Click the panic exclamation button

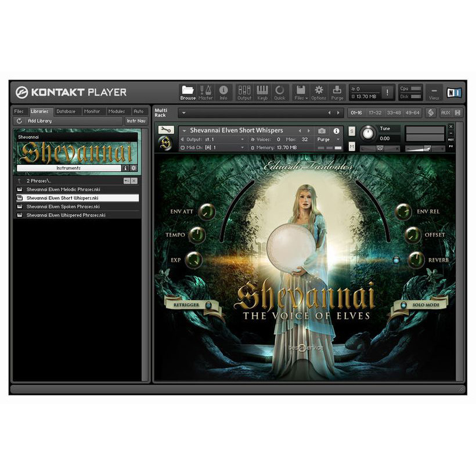pyautogui.click(x=387, y=92)
